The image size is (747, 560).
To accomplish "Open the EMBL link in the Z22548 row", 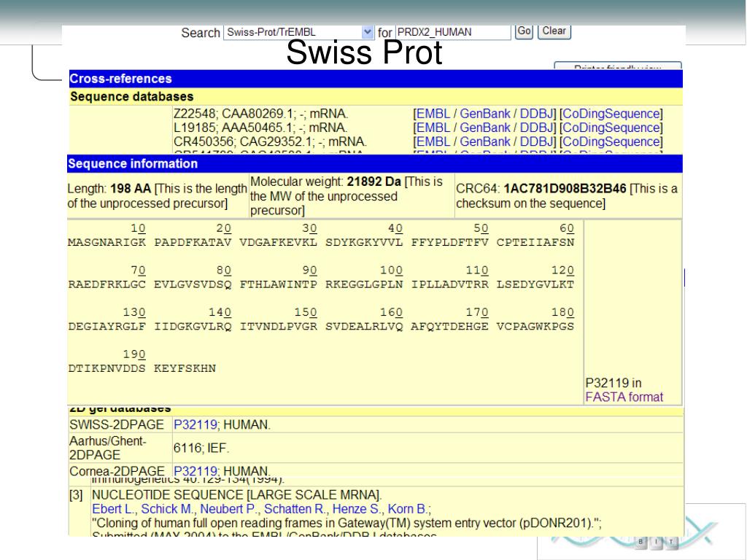I will [433, 114].
